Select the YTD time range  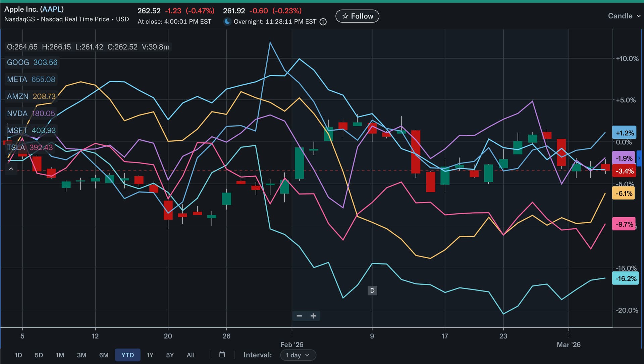click(x=127, y=355)
